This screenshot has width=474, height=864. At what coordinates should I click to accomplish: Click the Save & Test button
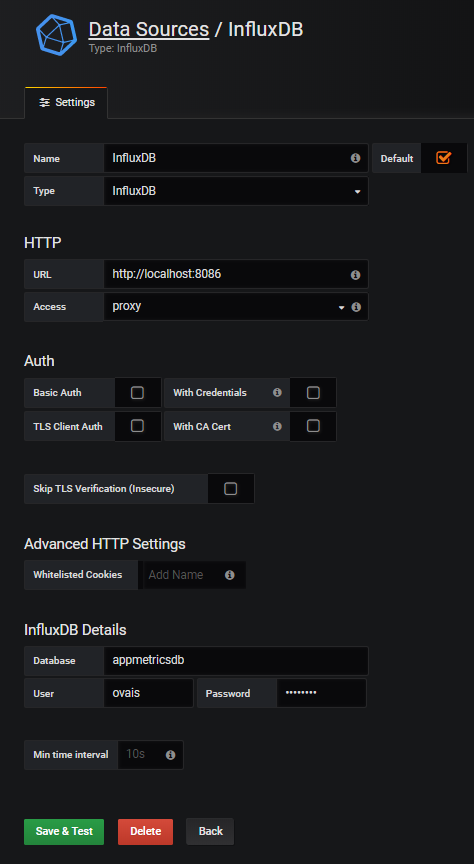click(x=64, y=831)
